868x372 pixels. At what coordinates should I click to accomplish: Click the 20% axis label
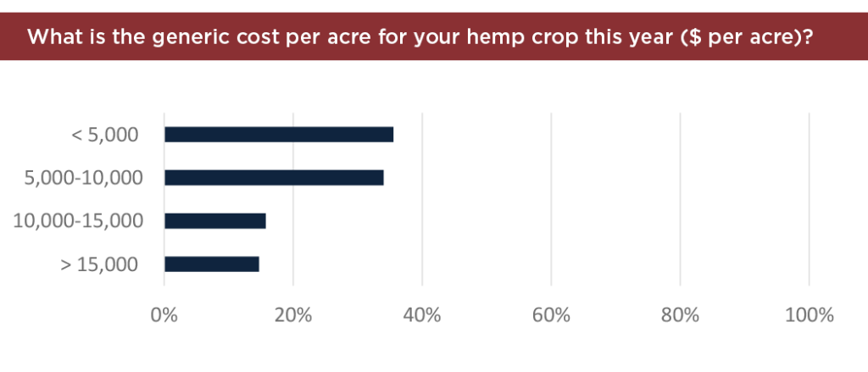(x=293, y=315)
